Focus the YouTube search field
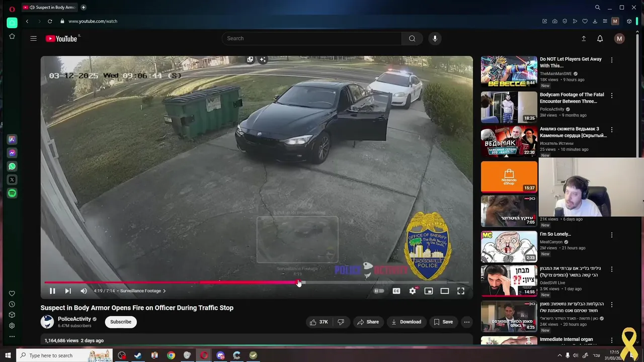This screenshot has height=362, width=644. click(x=312, y=38)
